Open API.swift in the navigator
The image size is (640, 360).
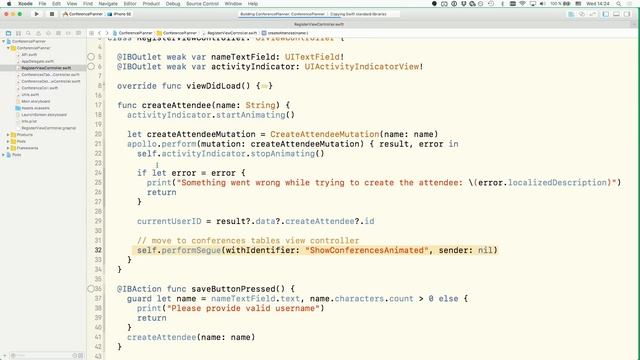[29, 54]
